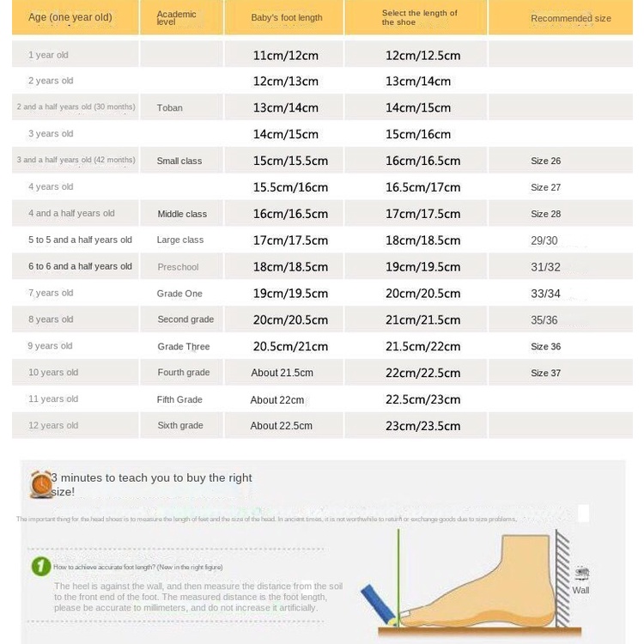Select the "Age (one year old)" column header
The width and height of the screenshot is (644, 644).
70,17
